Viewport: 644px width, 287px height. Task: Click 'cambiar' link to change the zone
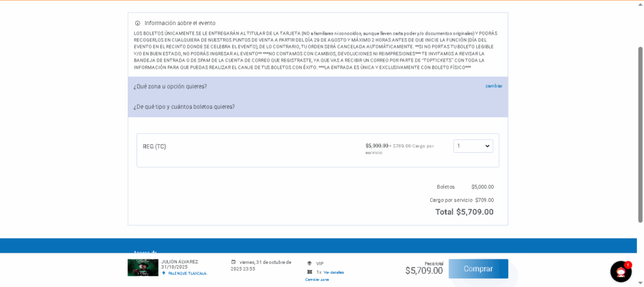click(x=494, y=86)
